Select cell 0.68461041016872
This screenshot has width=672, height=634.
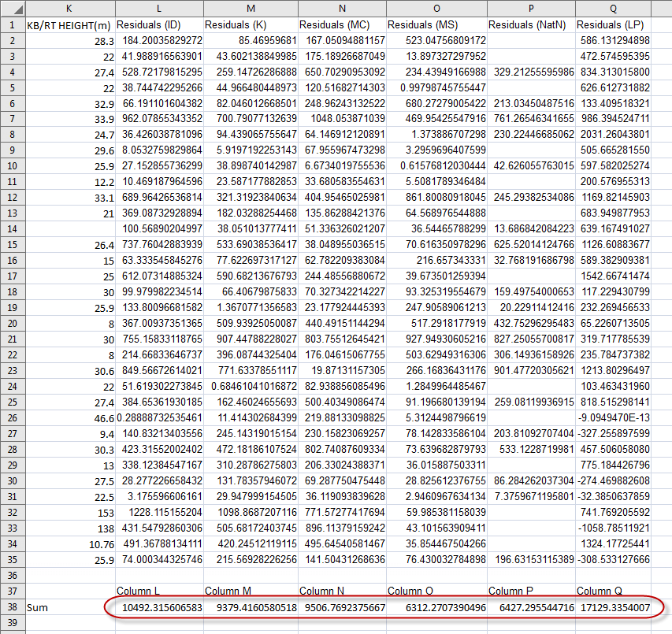pyautogui.click(x=251, y=387)
